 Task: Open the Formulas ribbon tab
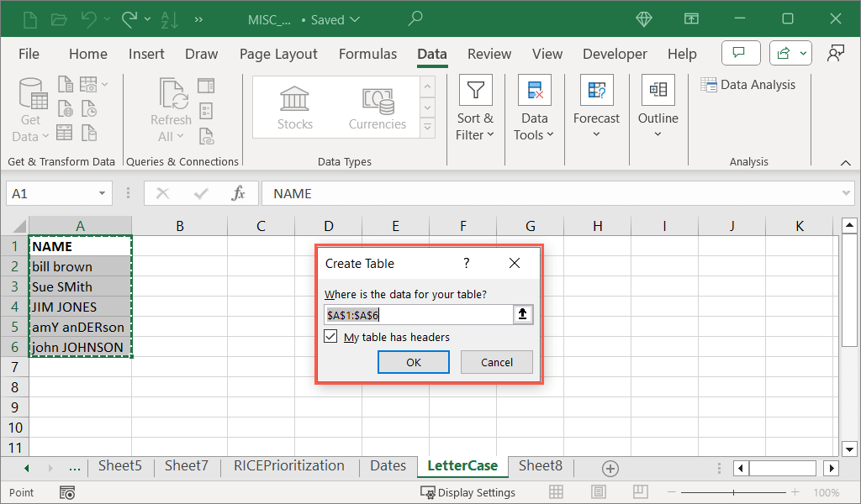point(367,54)
